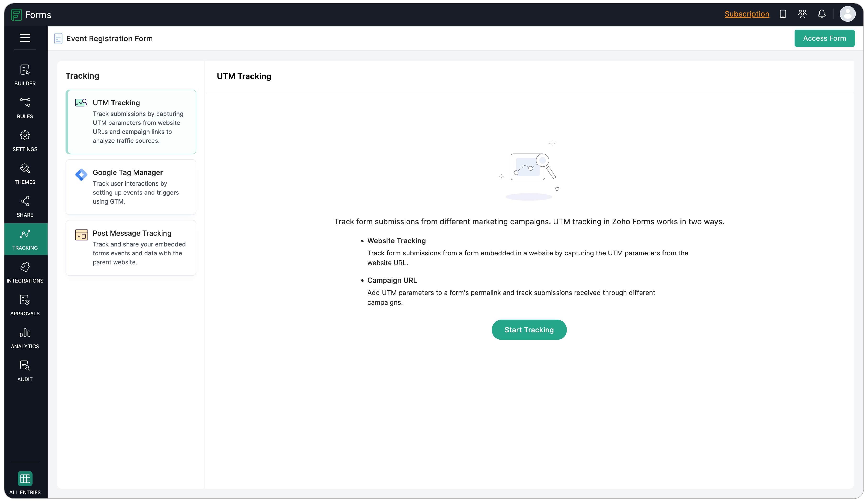Click the Google Tag Manager diamond icon
868x502 pixels.
pyautogui.click(x=81, y=175)
